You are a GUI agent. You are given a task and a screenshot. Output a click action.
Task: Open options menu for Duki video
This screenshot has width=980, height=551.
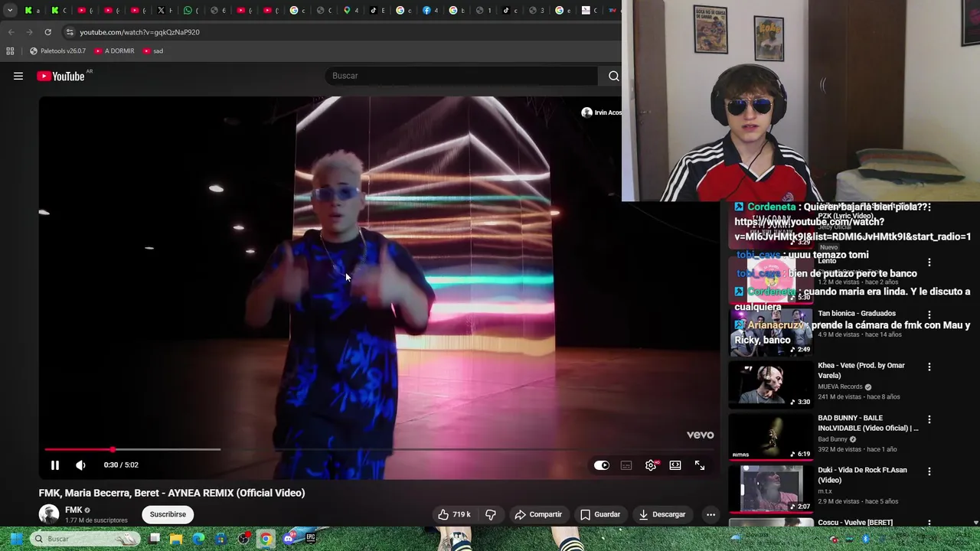coord(929,471)
